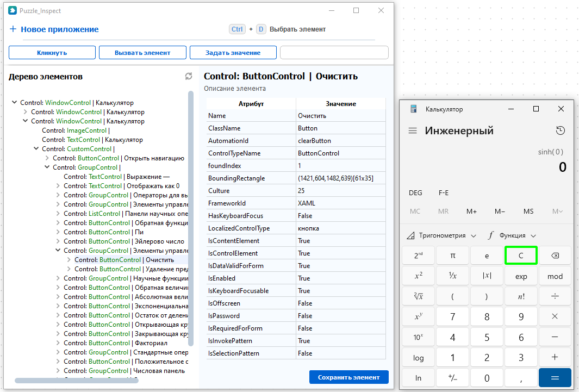Select tree row ButtonControl Пи
The height and width of the screenshot is (392, 579).
tap(103, 232)
